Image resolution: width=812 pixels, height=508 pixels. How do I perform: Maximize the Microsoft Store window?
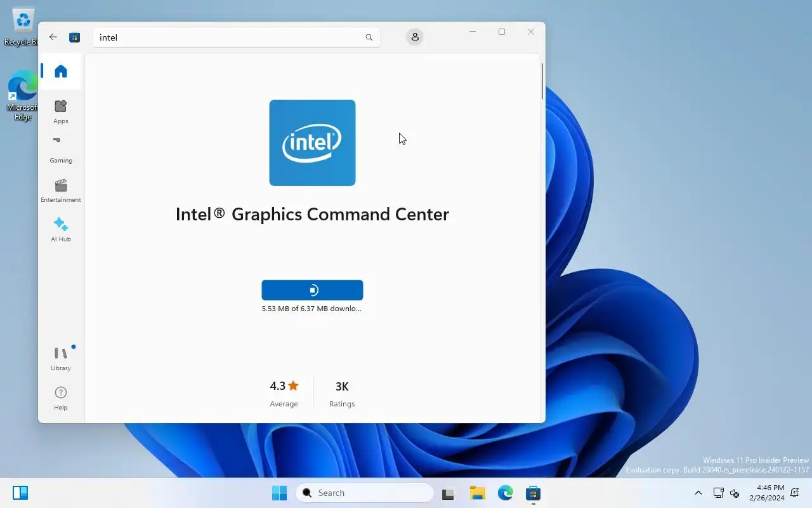tap(502, 32)
